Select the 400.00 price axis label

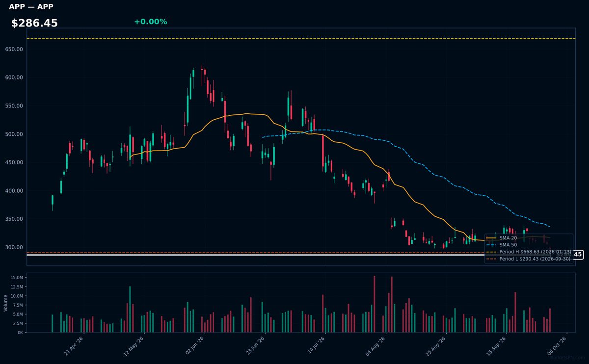click(x=14, y=191)
